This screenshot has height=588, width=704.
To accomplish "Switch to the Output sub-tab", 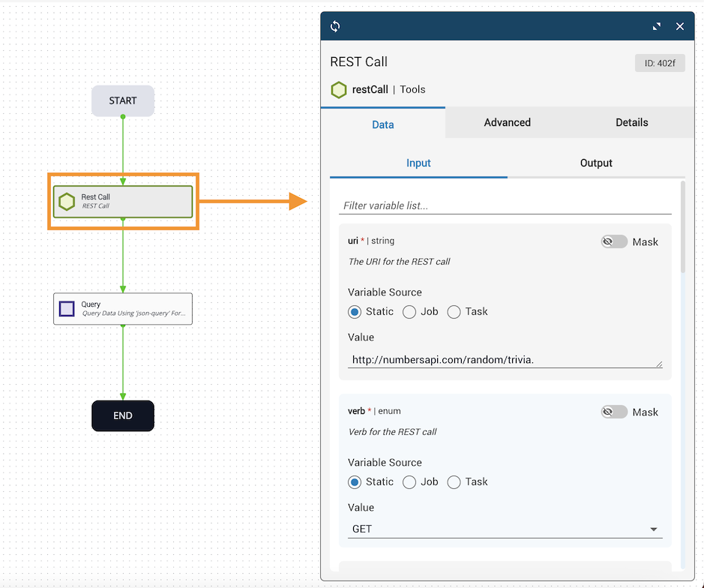I will (x=596, y=163).
